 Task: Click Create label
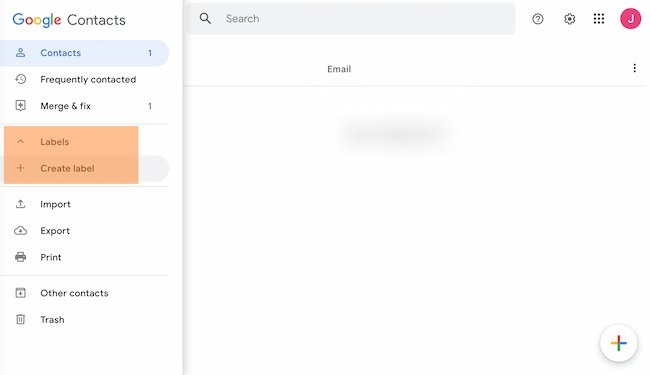(x=85, y=168)
